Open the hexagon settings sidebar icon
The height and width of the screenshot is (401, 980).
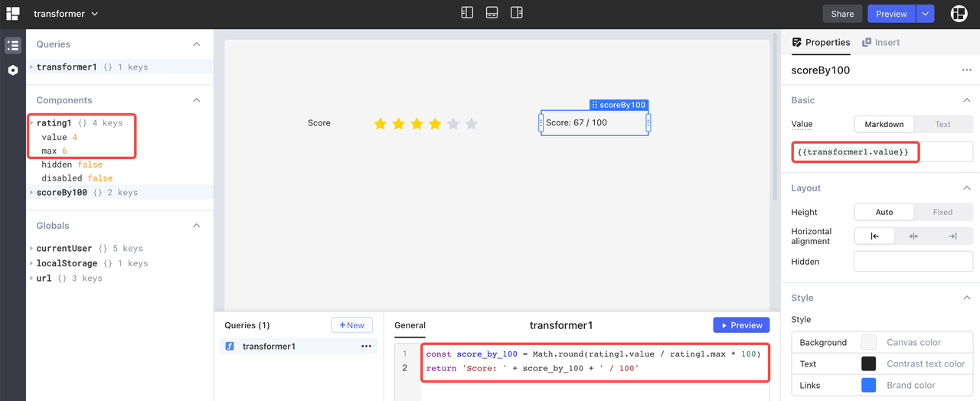[x=13, y=70]
